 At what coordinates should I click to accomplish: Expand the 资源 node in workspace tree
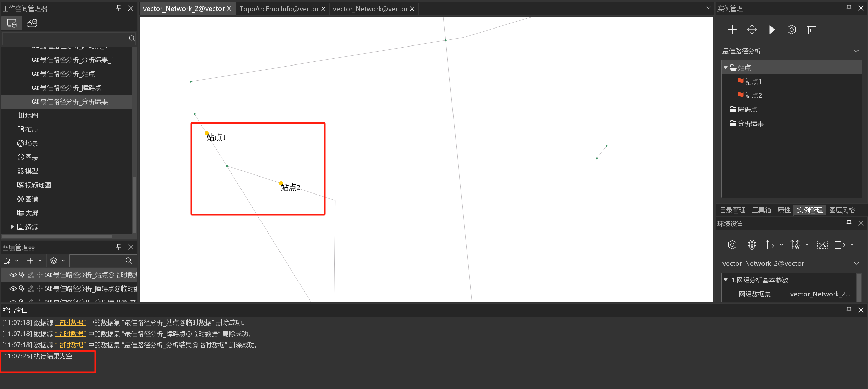pyautogui.click(x=12, y=227)
